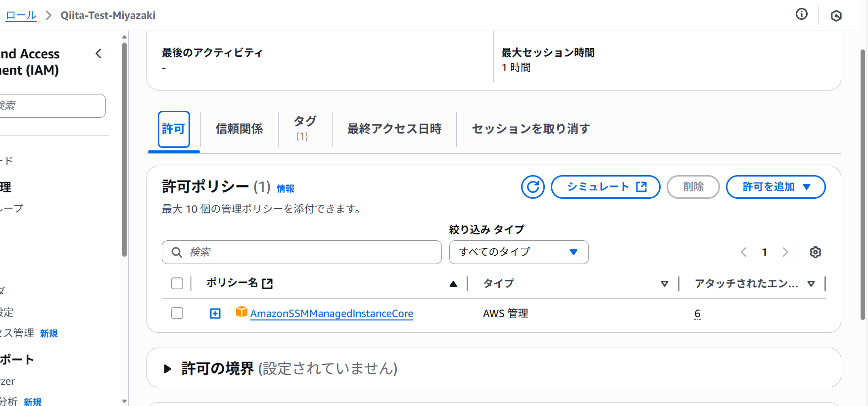Switch to the 信頼関係 tab

point(240,129)
